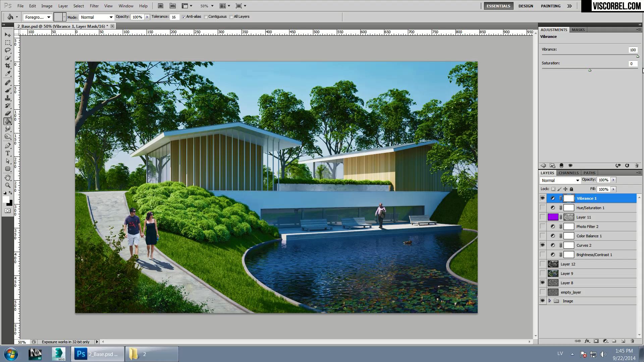Image resolution: width=644 pixels, height=362 pixels.
Task: Toggle visibility of Hue/Saturation 1 layer
Action: pos(542,208)
